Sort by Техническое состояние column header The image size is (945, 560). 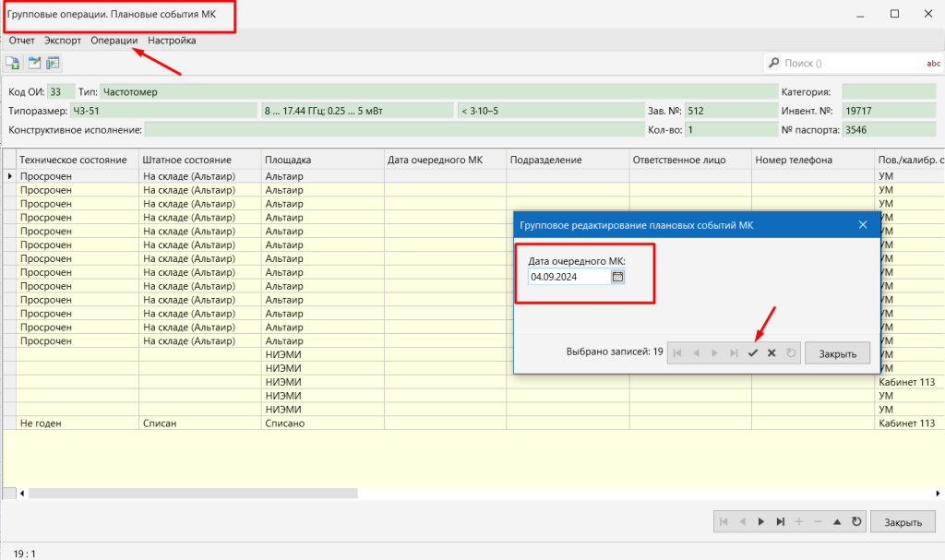pos(78,160)
